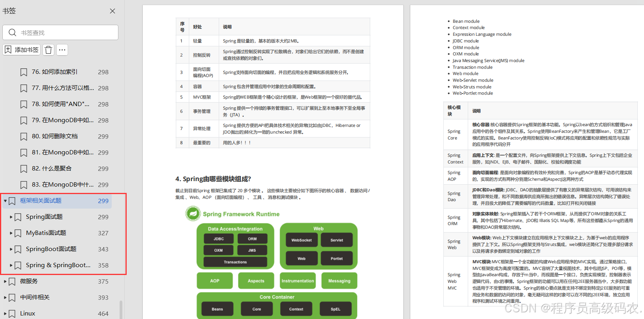Collapse the 框架相关面试题 section
The width and height of the screenshot is (644, 319).
5,201
